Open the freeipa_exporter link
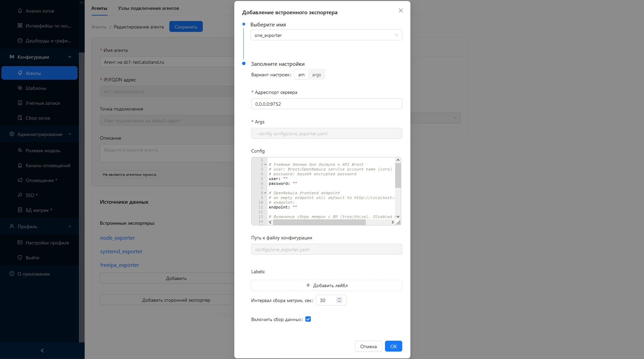Image resolution: width=644 pixels, height=359 pixels. (x=120, y=265)
